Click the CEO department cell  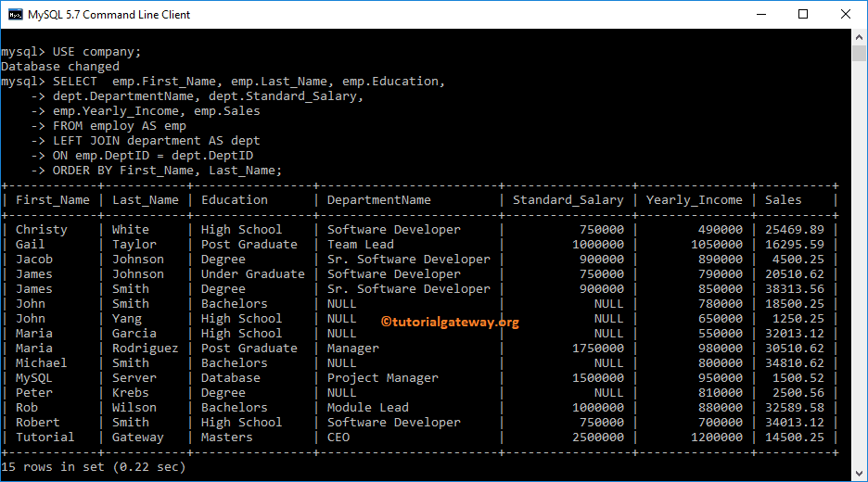338,438
